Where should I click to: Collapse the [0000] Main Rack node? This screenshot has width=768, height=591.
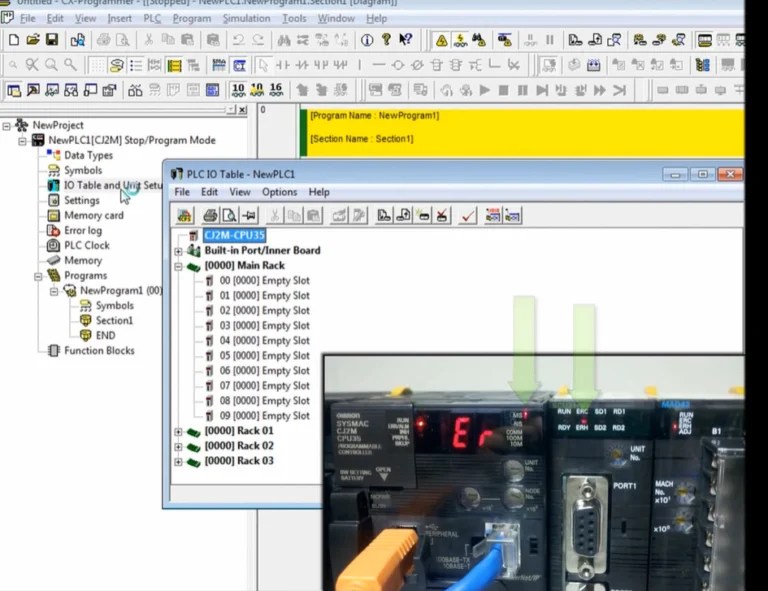178,266
